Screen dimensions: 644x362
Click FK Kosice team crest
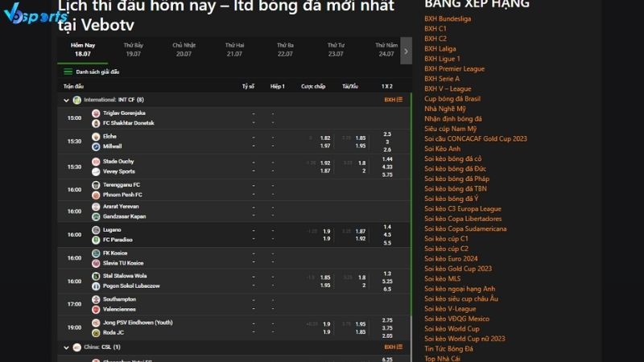click(96, 253)
